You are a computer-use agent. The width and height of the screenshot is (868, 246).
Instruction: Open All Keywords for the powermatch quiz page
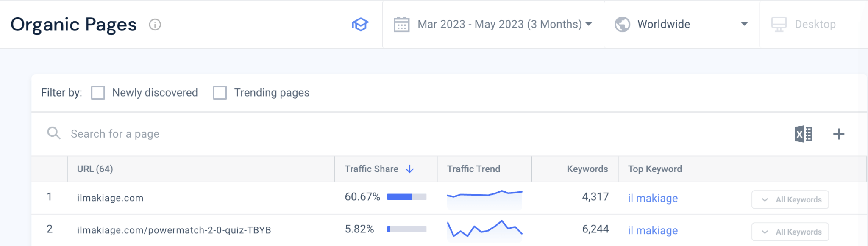pos(790,232)
